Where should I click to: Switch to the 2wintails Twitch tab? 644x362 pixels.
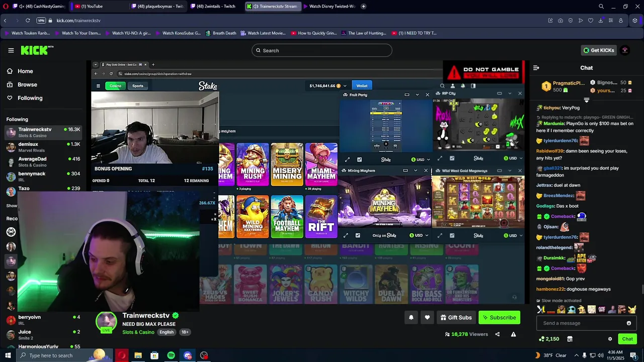pyautogui.click(x=216, y=7)
